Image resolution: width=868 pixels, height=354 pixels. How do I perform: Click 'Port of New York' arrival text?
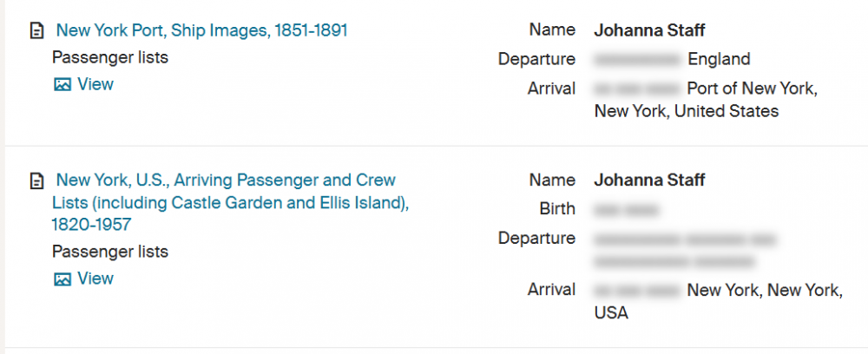752,88
